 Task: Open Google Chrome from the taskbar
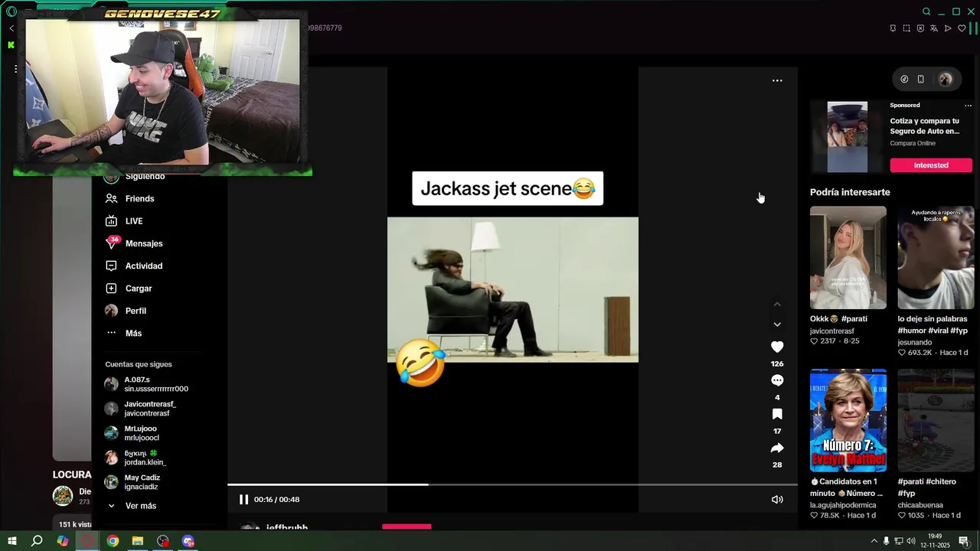113,541
